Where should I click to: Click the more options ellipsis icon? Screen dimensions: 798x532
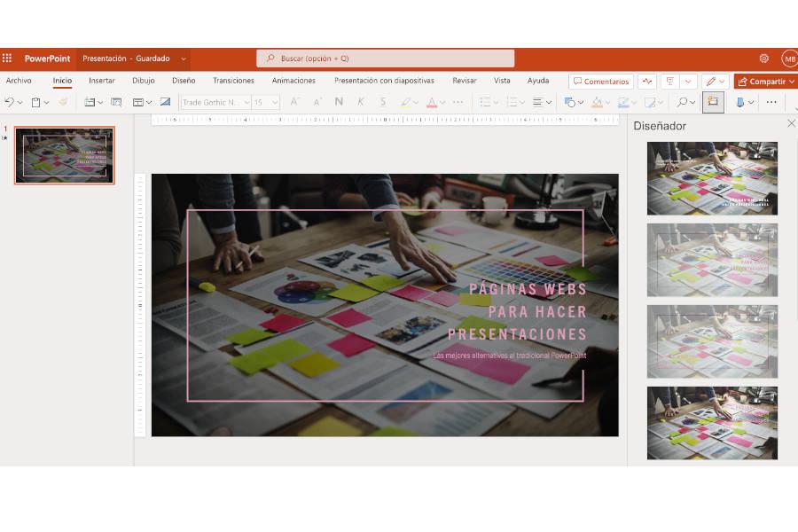(771, 102)
